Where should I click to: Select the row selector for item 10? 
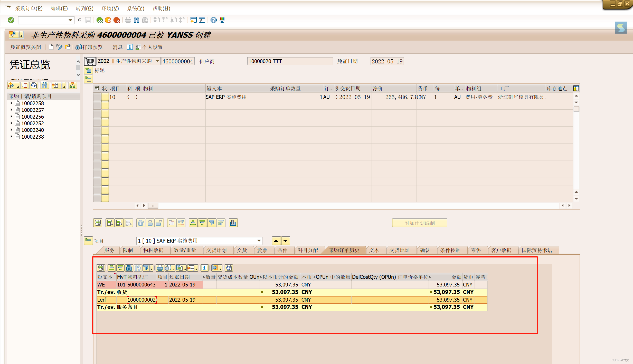click(97, 97)
